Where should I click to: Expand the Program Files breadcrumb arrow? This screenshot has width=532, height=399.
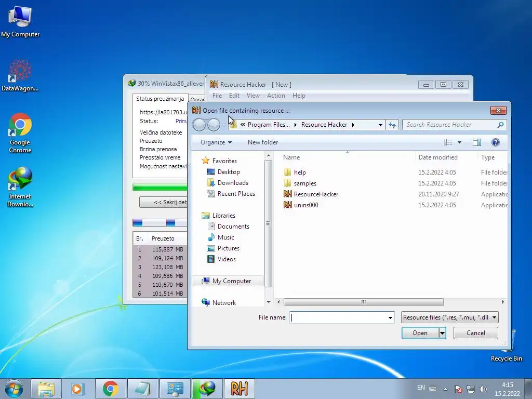tap(295, 125)
